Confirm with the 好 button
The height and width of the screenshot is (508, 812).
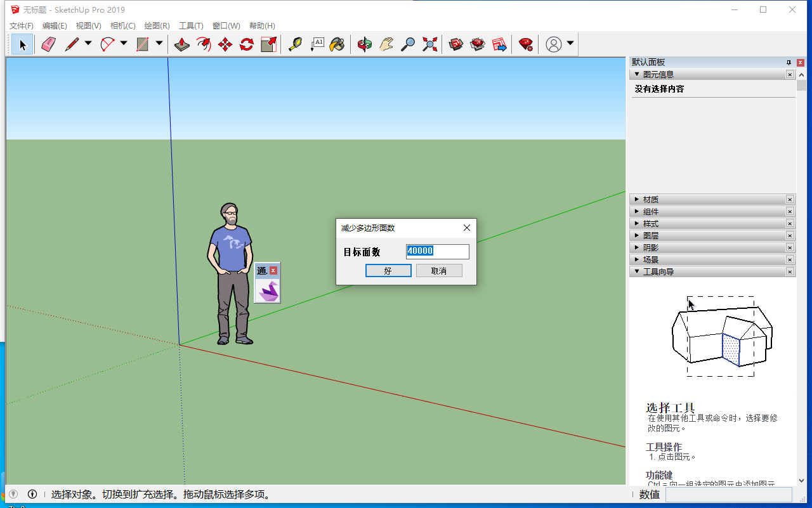[388, 271]
